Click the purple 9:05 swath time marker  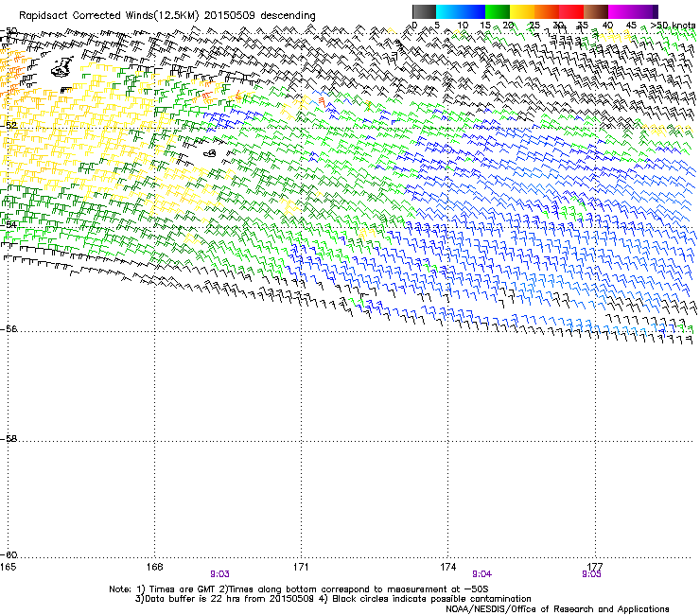click(591, 574)
